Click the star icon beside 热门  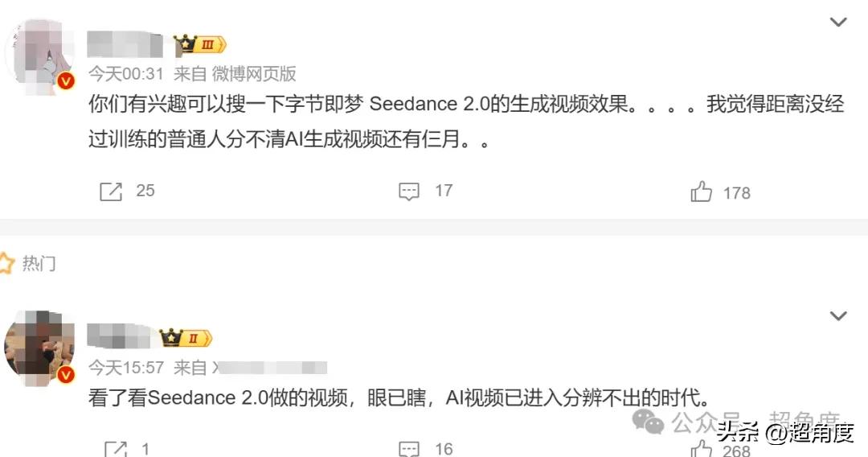point(6,263)
